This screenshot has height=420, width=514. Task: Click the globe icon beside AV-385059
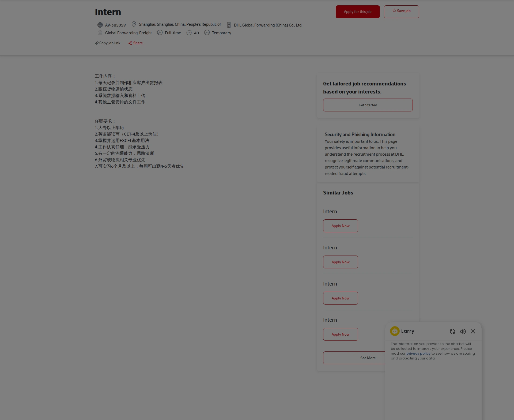(x=100, y=25)
